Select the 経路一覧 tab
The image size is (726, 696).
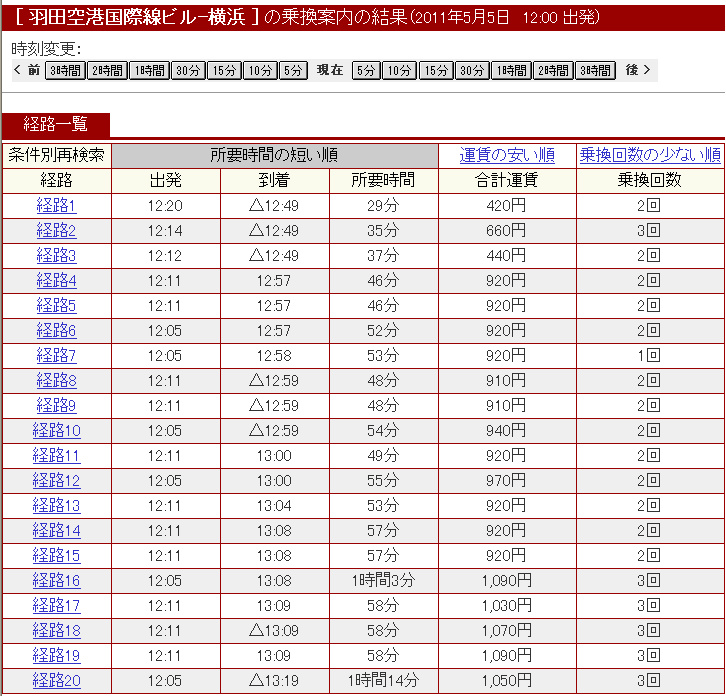click(56, 125)
